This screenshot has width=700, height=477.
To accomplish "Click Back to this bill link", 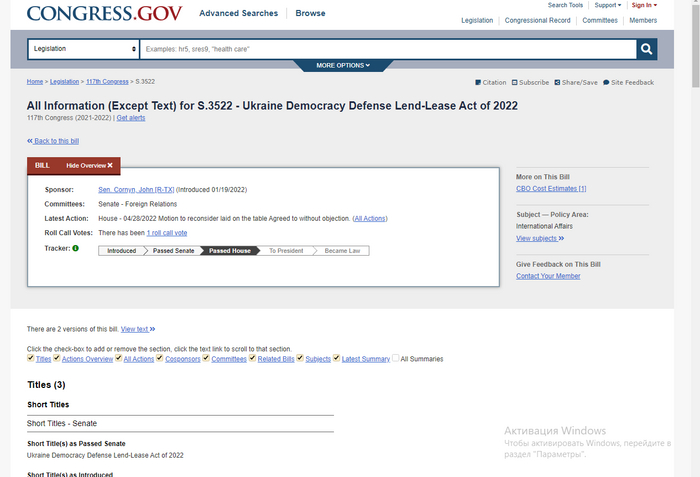I will pos(53,141).
